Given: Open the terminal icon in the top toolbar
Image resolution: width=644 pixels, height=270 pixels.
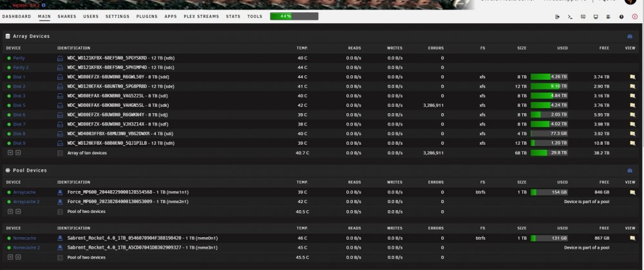Looking at the screenshot, I should click(x=570, y=17).
